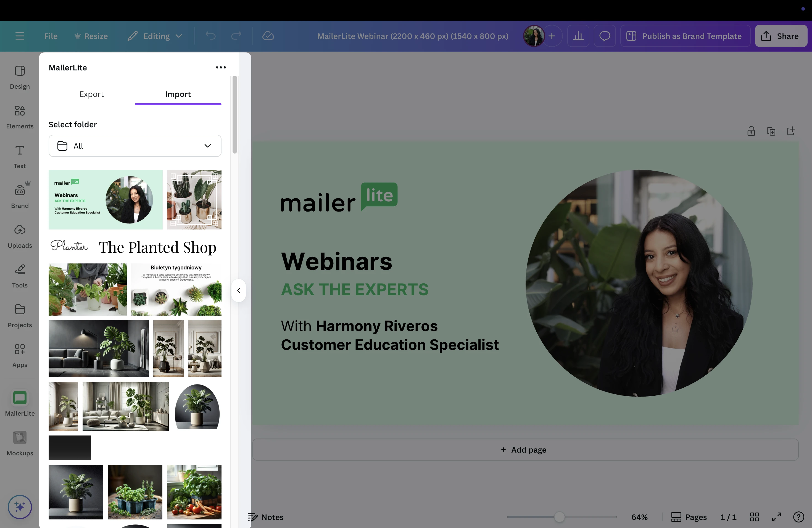Select the vegetables and carrots photo
Screen dimensions: 812x528
tap(194, 492)
